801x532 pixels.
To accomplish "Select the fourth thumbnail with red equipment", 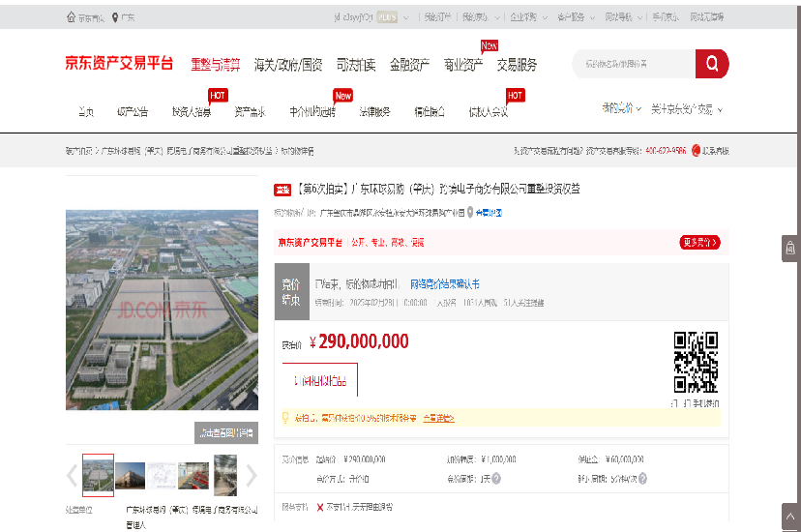I will pyautogui.click(x=193, y=475).
